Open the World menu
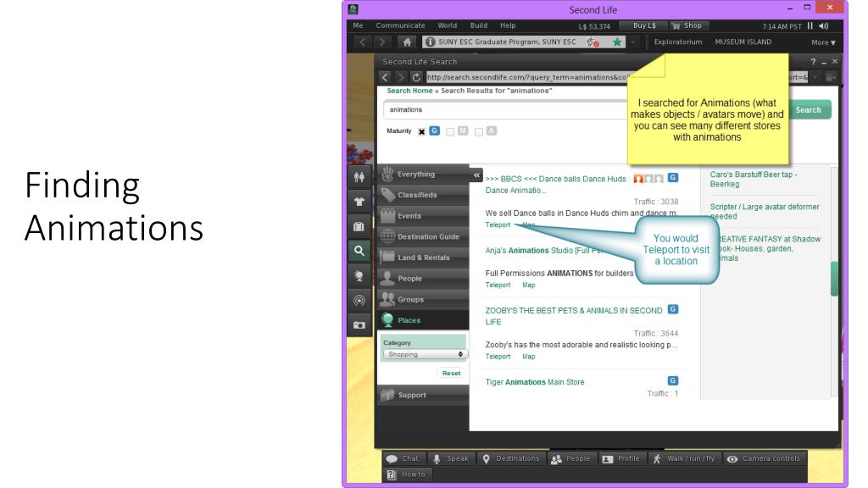The width and height of the screenshot is (868, 488). point(448,25)
